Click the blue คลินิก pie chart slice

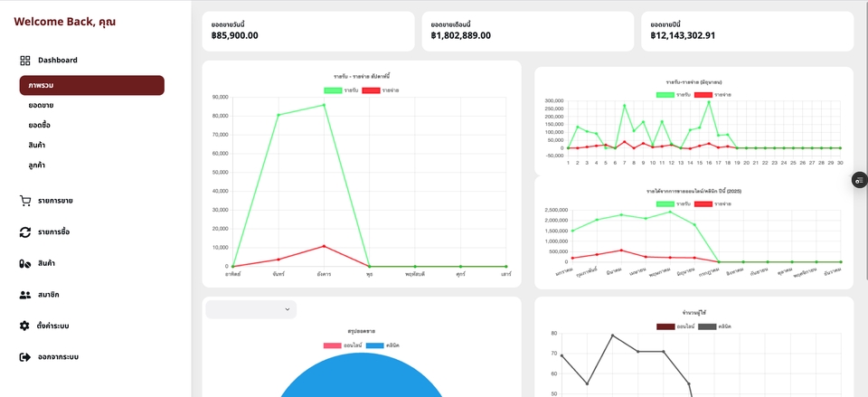pyautogui.click(x=362, y=376)
